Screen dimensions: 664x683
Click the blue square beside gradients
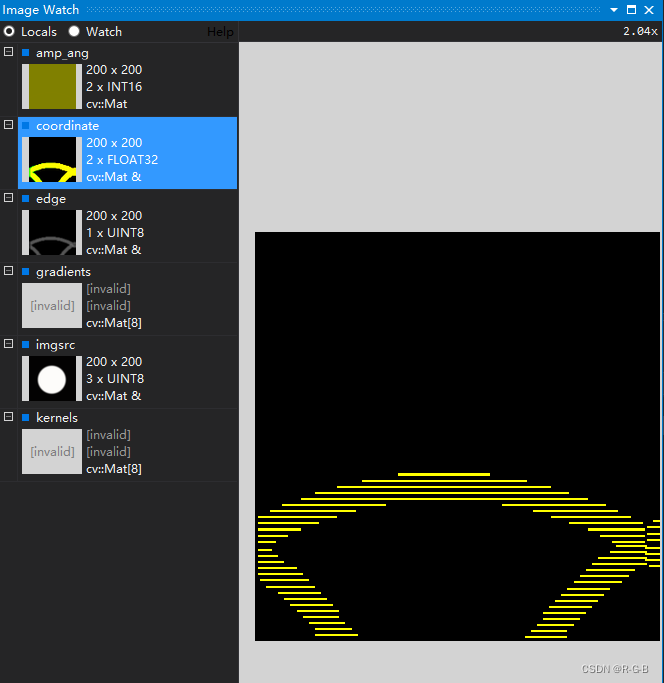[26, 272]
